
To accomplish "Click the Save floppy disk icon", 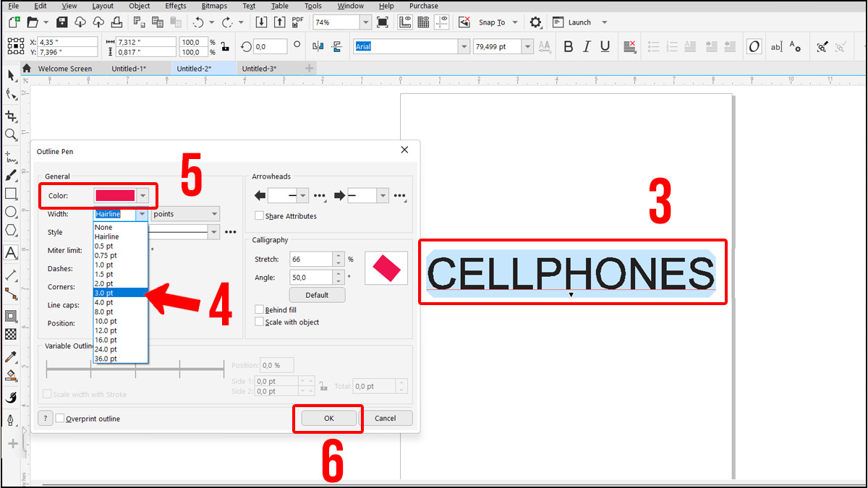I will coord(62,22).
